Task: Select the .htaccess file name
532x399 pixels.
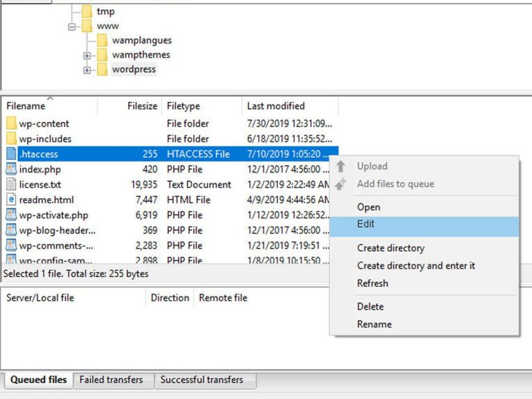Action: click(38, 154)
